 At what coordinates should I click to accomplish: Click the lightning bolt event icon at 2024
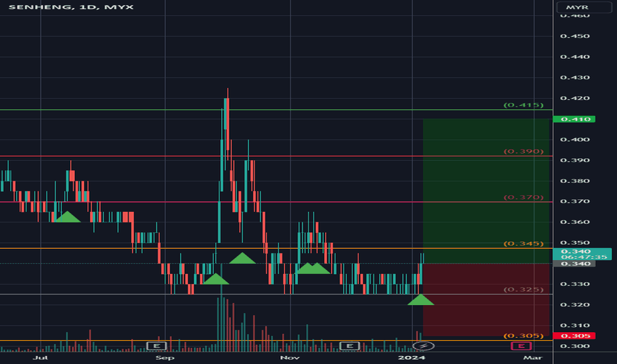point(424,346)
